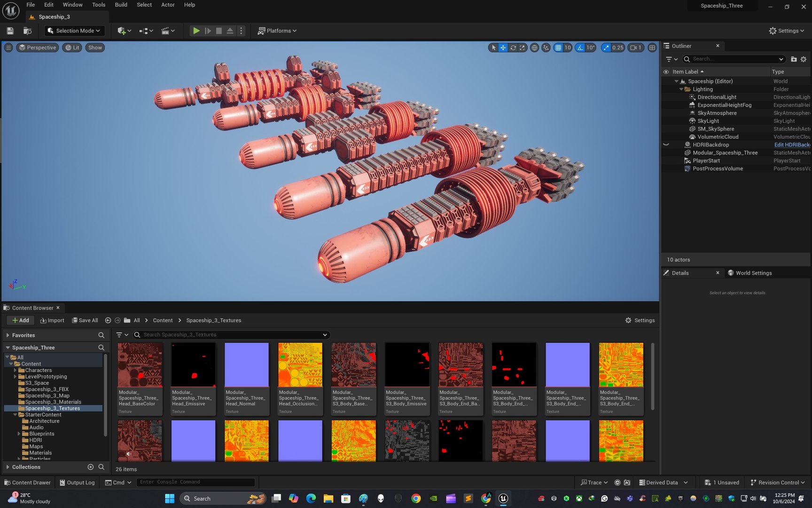Open the scale snap value 0.25

coord(618,48)
